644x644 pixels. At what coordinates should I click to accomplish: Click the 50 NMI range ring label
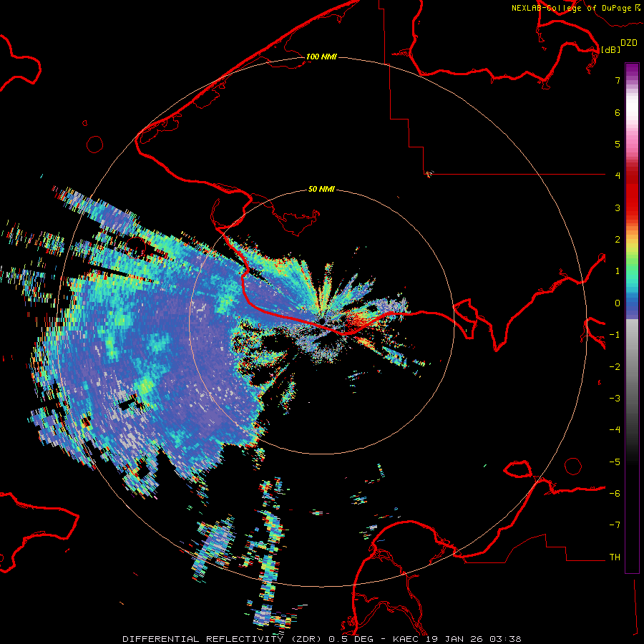click(x=321, y=189)
